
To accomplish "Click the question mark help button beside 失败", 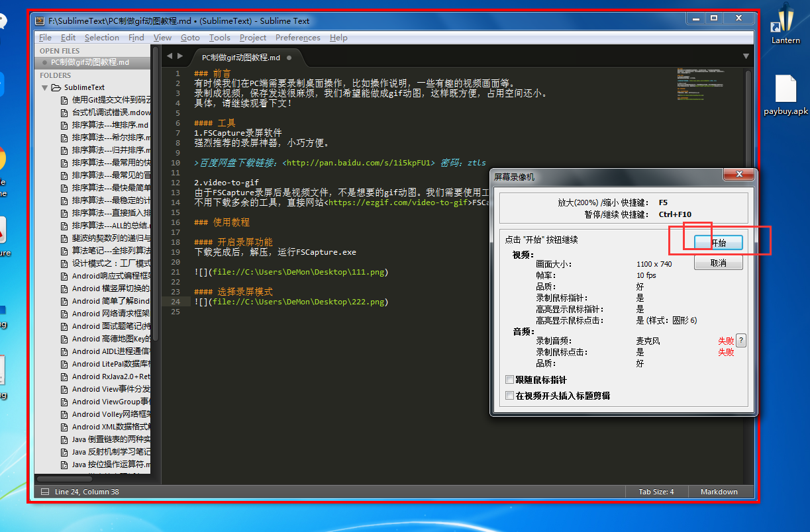I will point(741,341).
